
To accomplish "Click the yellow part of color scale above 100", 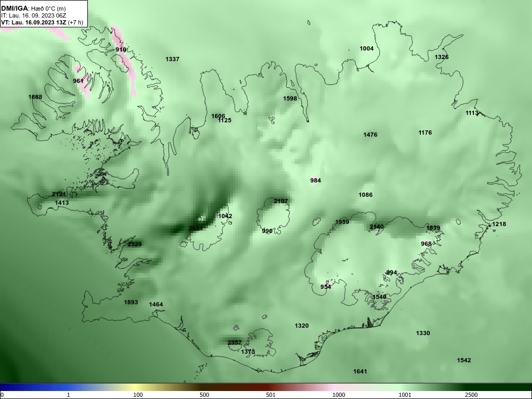I will tap(136, 387).
